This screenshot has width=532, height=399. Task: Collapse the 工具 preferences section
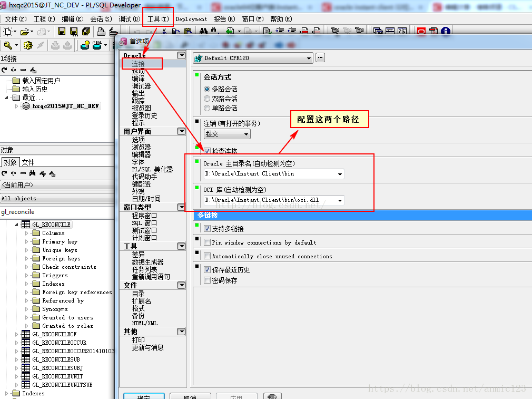[181, 246]
